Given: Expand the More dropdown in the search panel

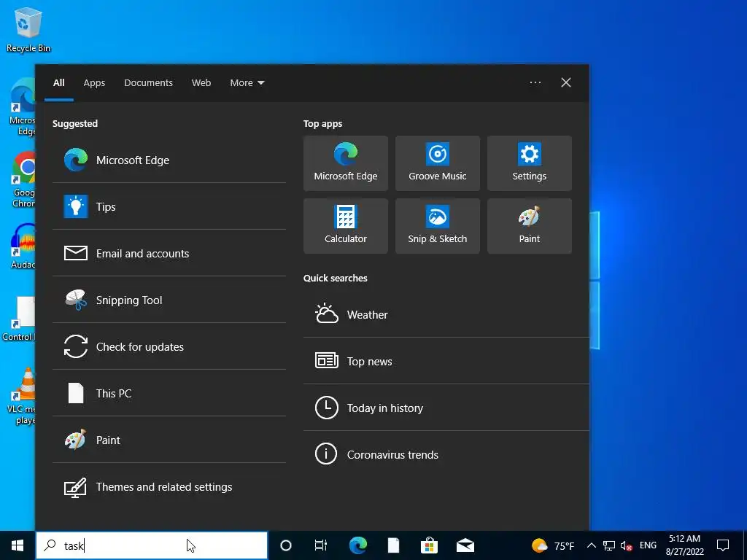Looking at the screenshot, I should (x=247, y=83).
